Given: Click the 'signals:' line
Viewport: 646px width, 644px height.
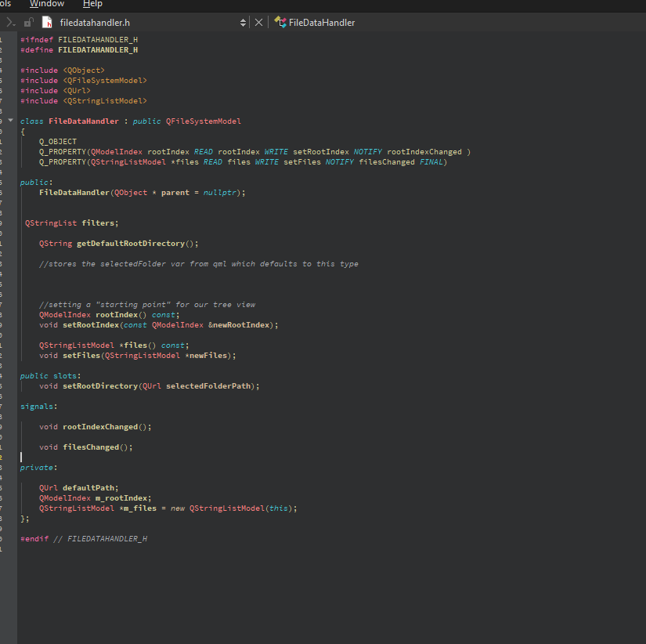Looking at the screenshot, I should pyautogui.click(x=38, y=407).
